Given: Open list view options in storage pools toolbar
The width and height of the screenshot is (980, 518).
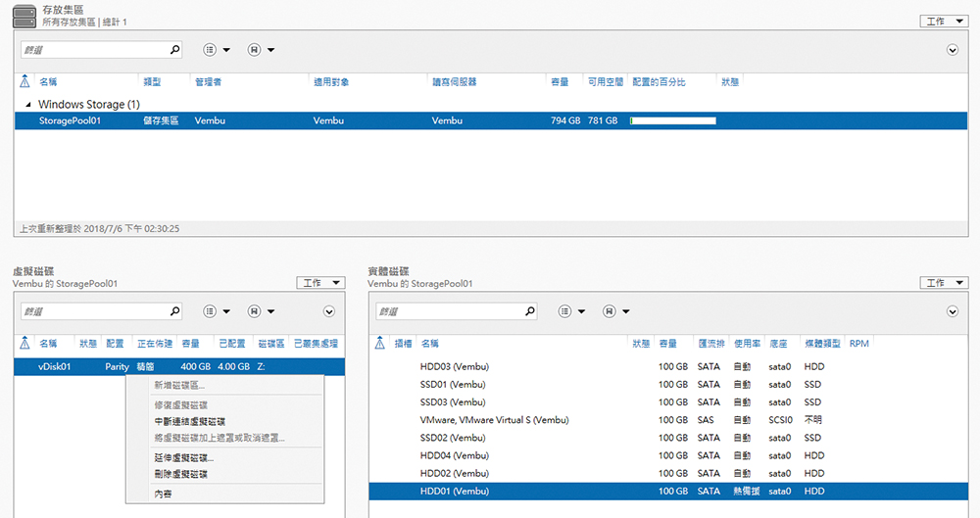Looking at the screenshot, I should pos(210,49).
